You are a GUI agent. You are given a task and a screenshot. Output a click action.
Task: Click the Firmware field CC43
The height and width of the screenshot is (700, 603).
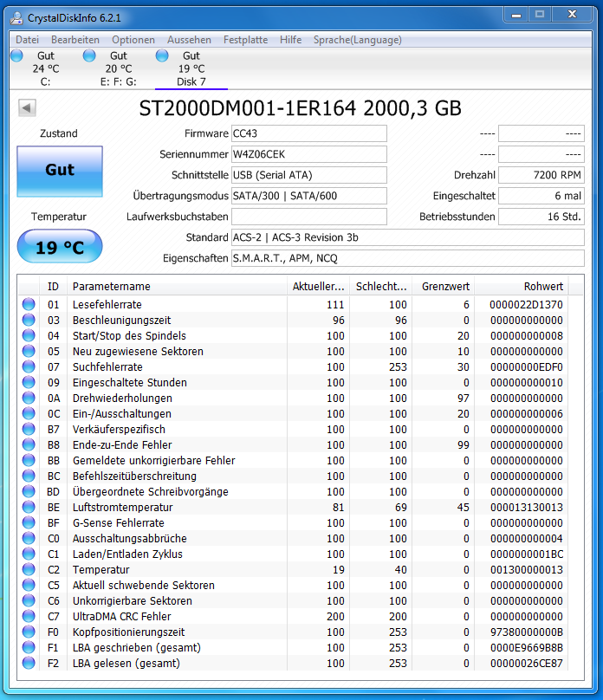click(x=309, y=133)
